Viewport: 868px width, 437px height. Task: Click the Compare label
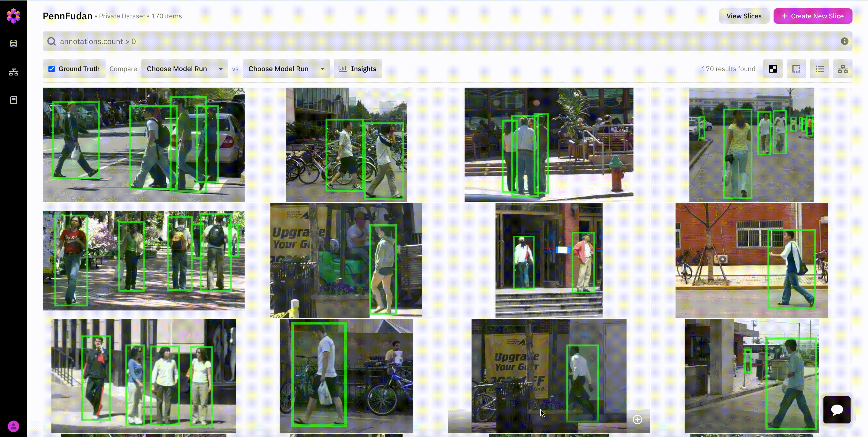123,69
